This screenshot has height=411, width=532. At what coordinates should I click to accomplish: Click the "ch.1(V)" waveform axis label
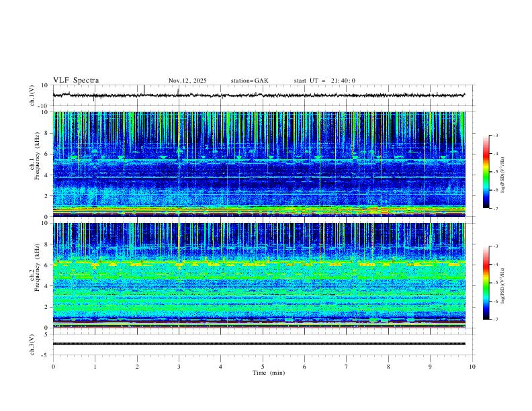tap(32, 95)
